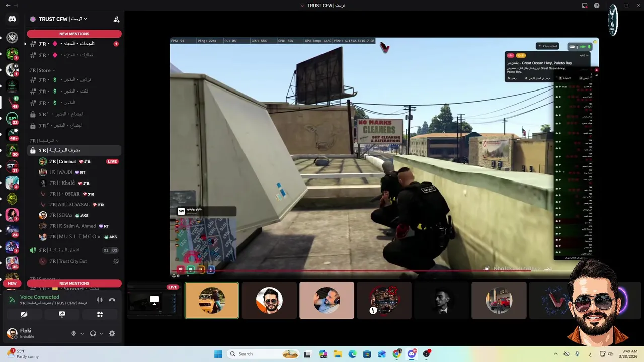Select the voice user Salim A. Ahmed
This screenshot has height=362, width=644.
coord(75,226)
